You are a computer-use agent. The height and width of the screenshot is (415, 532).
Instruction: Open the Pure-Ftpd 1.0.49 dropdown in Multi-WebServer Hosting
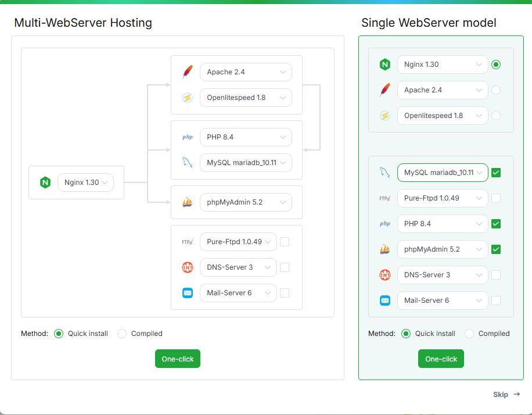point(238,242)
